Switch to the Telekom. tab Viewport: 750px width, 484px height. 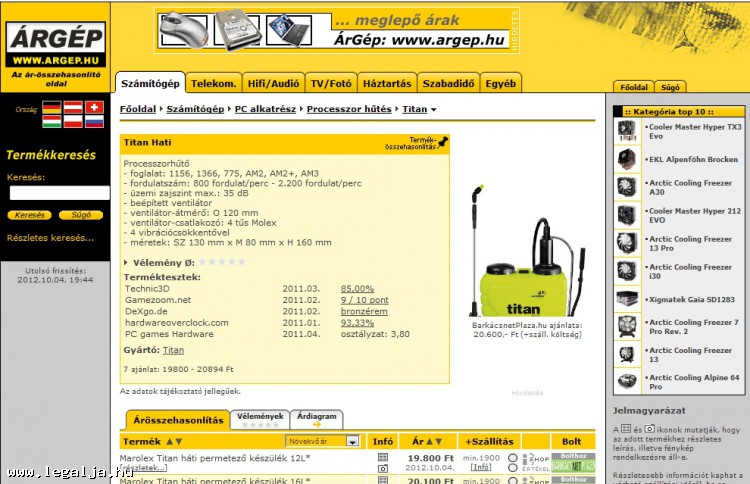pyautogui.click(x=213, y=84)
